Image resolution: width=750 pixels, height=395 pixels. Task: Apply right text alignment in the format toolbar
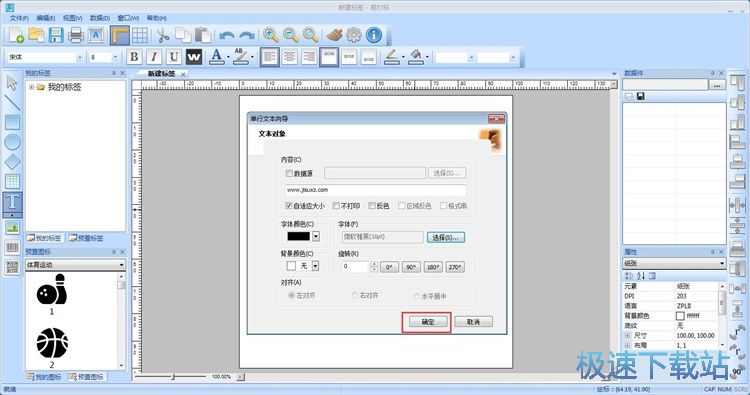[309, 57]
